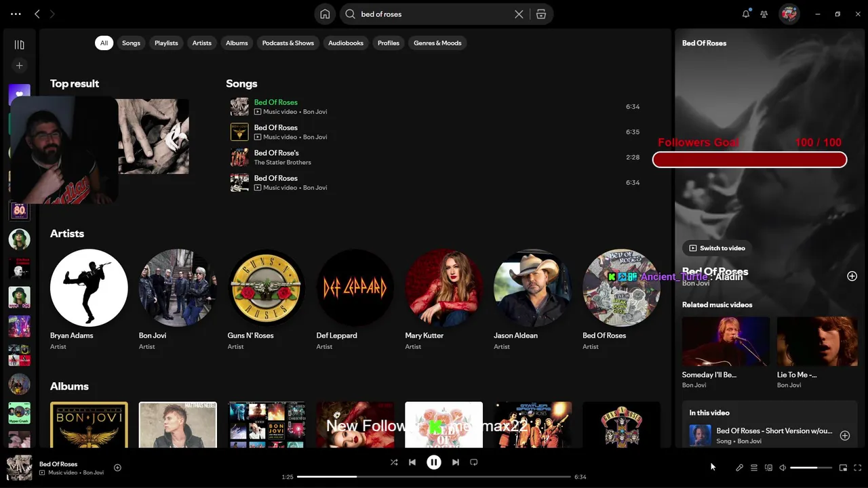Filter results by Audiobooks

click(x=346, y=43)
